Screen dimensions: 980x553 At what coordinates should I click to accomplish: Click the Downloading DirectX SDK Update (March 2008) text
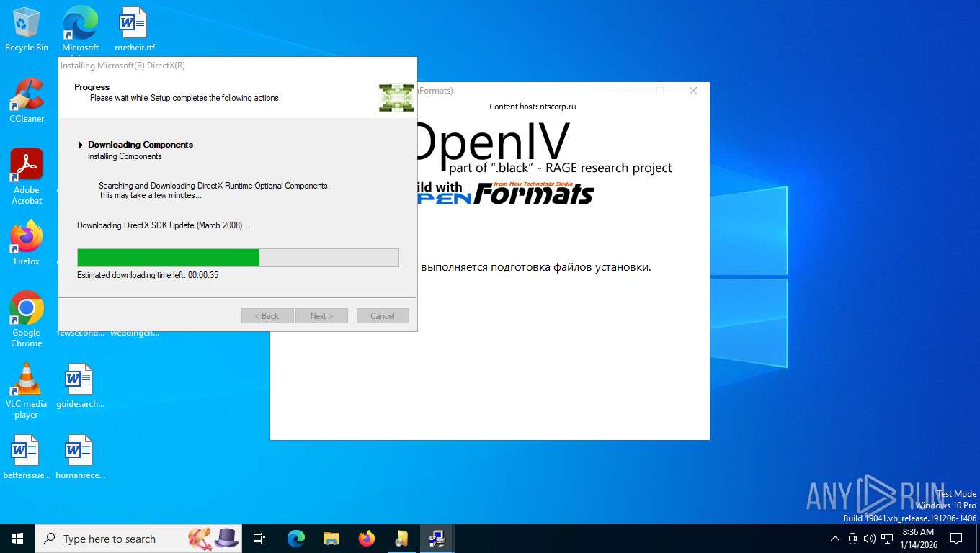164,225
